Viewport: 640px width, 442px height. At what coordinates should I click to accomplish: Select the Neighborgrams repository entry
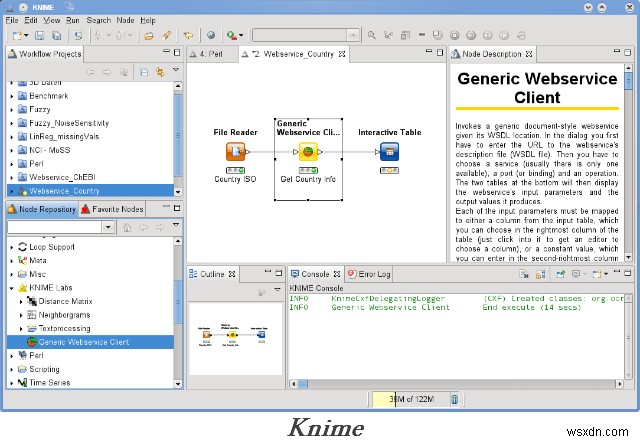coord(64,315)
